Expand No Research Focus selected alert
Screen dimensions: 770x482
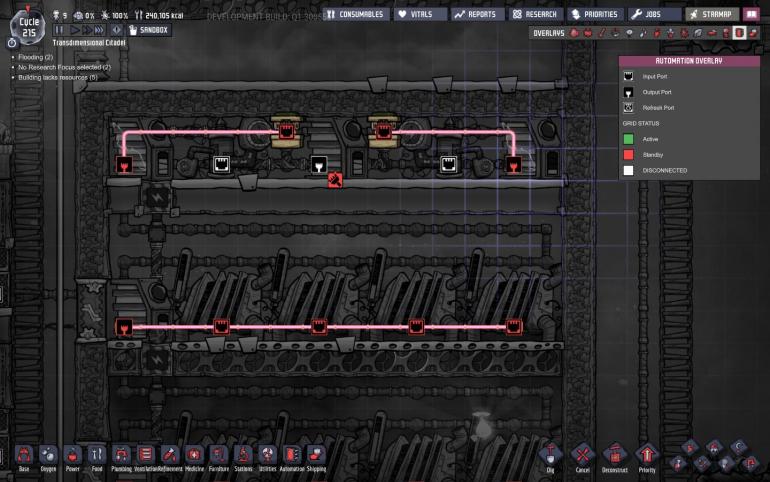(60, 67)
